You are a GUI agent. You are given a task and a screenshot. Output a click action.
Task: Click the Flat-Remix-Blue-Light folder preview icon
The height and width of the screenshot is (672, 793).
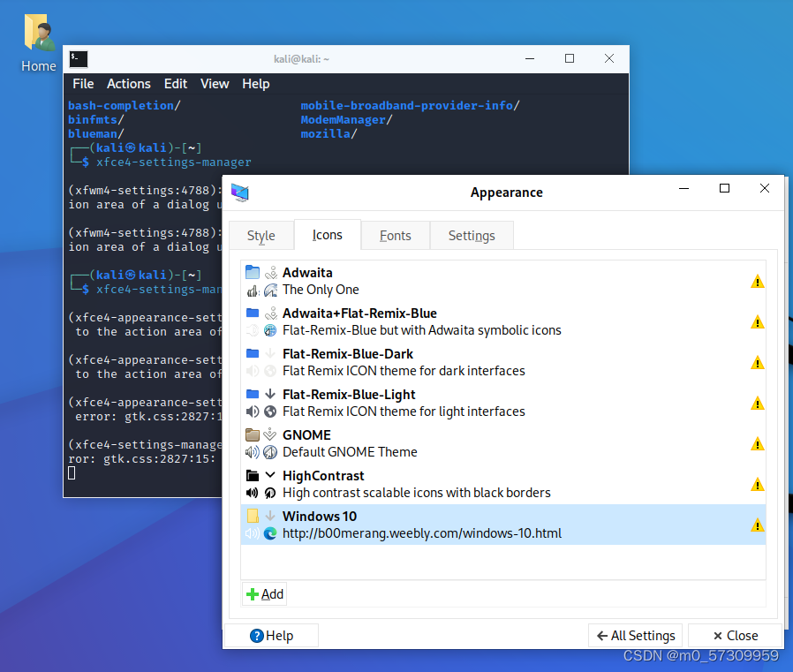[x=253, y=395]
